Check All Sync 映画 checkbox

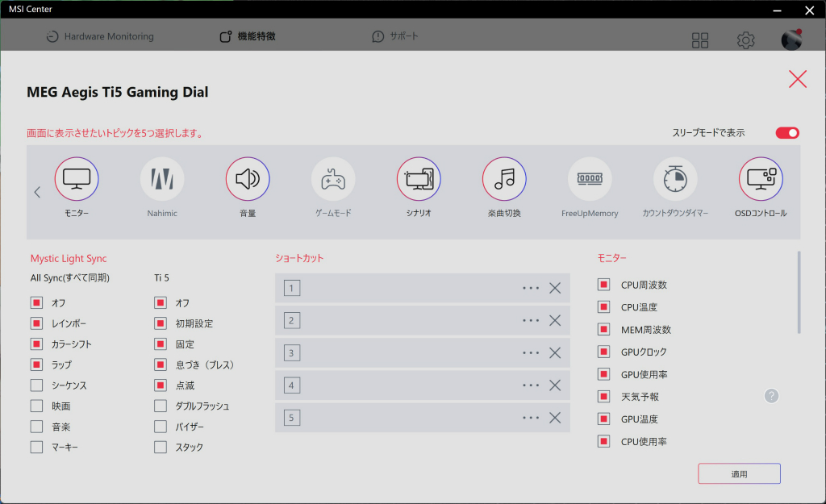click(x=36, y=406)
